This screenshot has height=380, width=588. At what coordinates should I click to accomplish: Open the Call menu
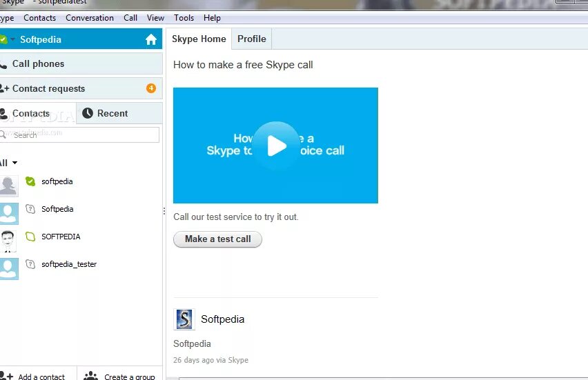[x=130, y=18]
